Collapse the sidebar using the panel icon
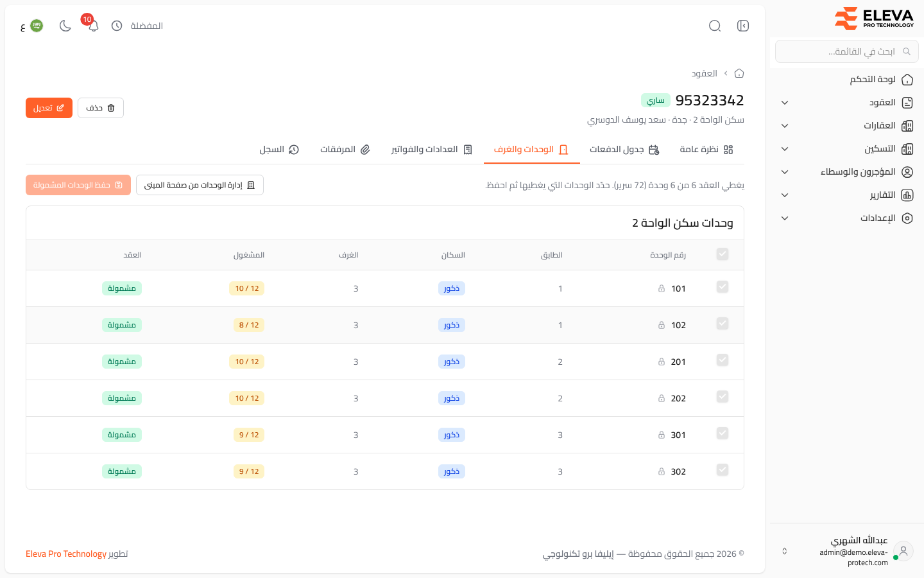Viewport: 924px width, 578px height. pos(743,26)
